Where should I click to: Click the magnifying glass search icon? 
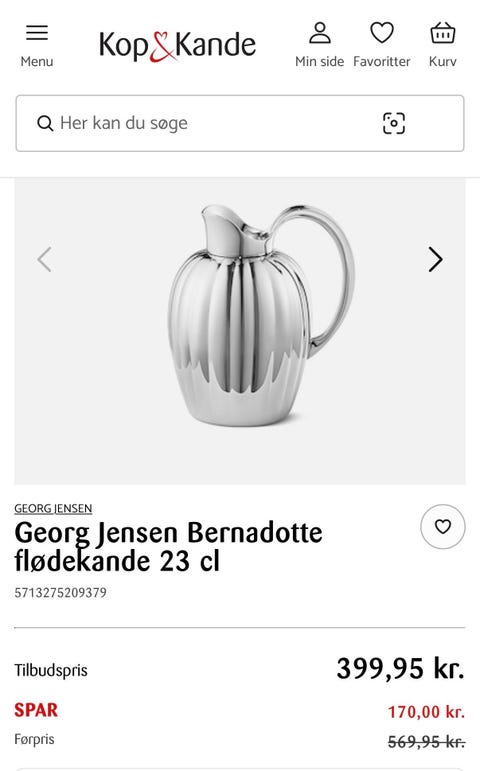[x=45, y=123]
